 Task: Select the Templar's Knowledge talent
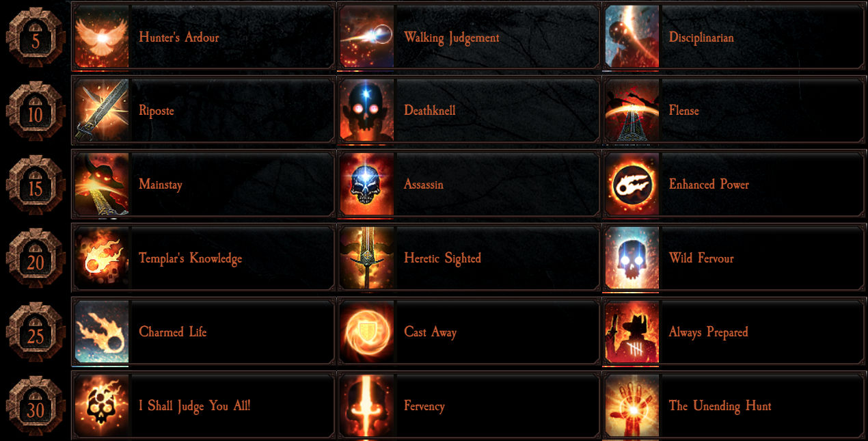click(x=203, y=258)
